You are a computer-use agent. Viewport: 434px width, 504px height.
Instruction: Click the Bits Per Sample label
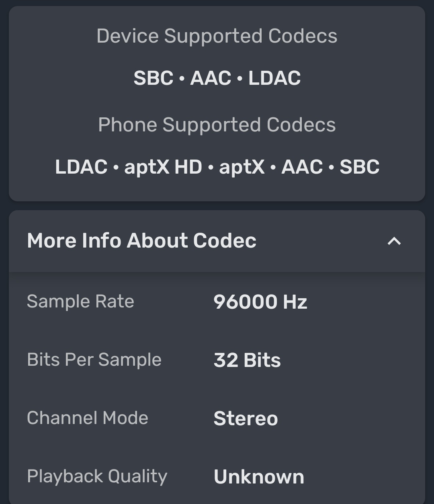coord(94,360)
